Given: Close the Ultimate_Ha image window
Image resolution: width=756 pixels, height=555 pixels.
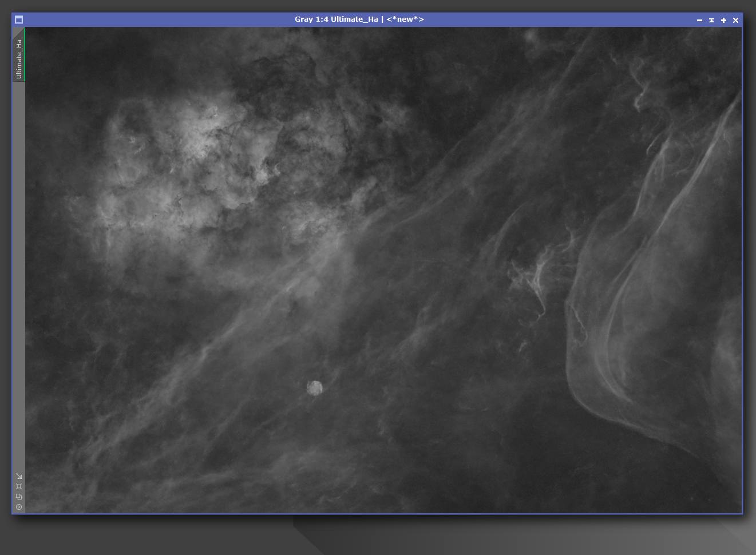Looking at the screenshot, I should pyautogui.click(x=736, y=20).
